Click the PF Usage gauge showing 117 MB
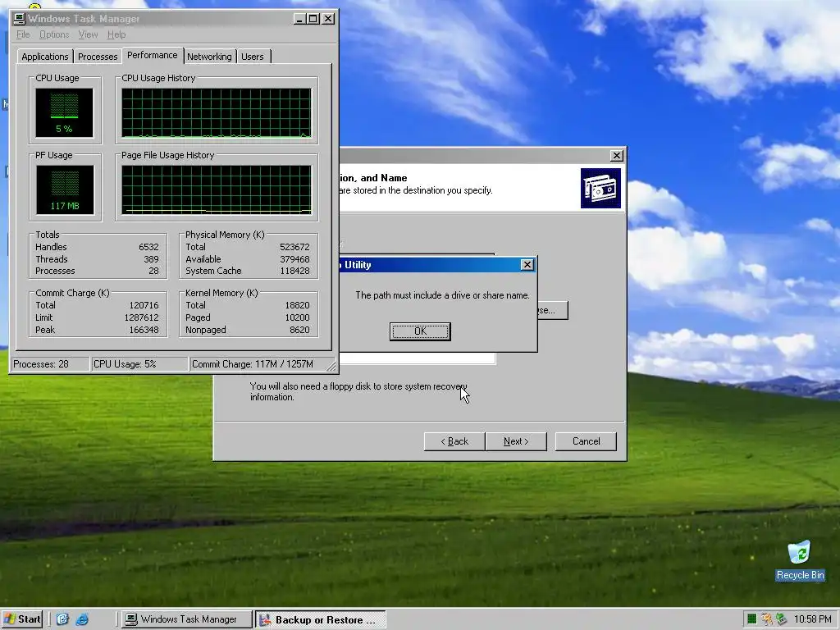 pos(65,189)
